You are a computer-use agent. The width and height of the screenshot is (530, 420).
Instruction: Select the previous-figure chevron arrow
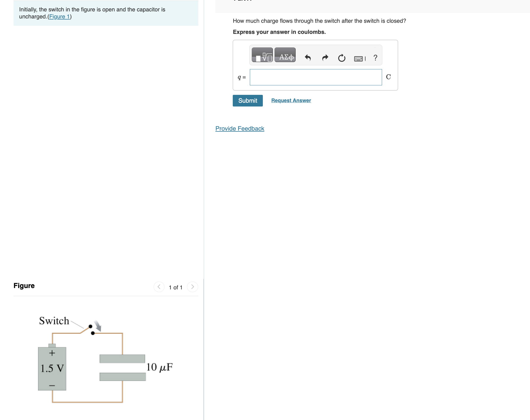(x=159, y=287)
